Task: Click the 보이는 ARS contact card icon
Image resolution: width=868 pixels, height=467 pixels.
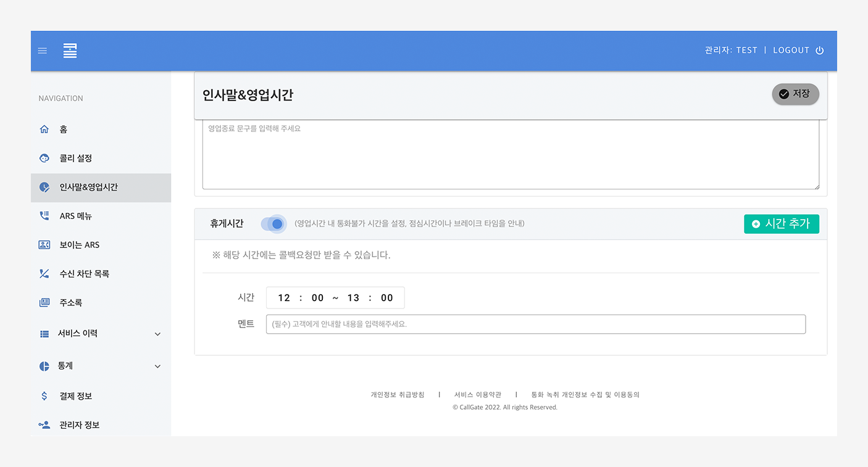Action: pos(44,245)
